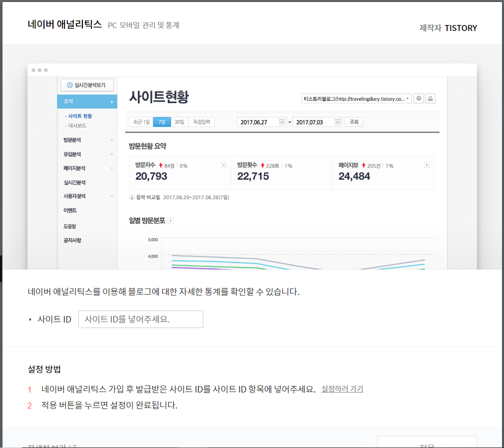
Task: Select the 7일 period tab
Action: coord(162,122)
